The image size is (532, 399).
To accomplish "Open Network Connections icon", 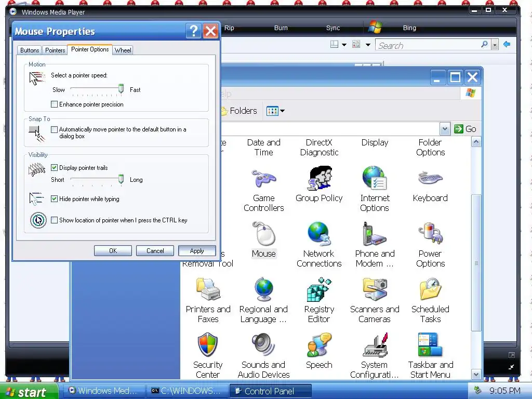I will (x=319, y=234).
